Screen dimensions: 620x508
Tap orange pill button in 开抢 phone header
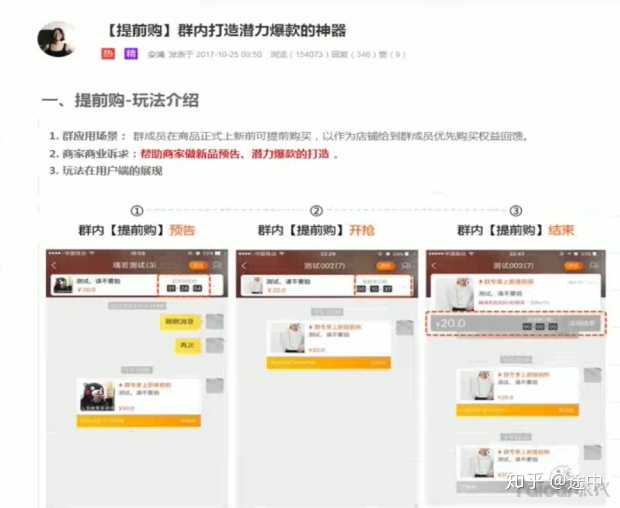[385, 266]
